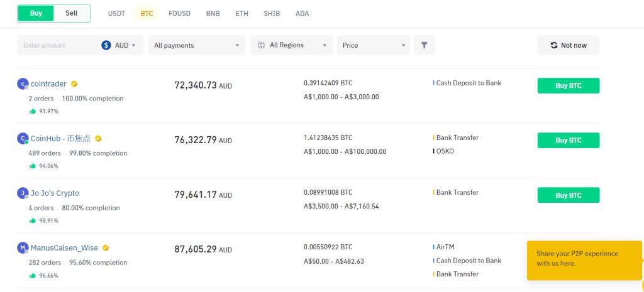
Task: Click price 87,605.29 AUD
Action: 203,249
